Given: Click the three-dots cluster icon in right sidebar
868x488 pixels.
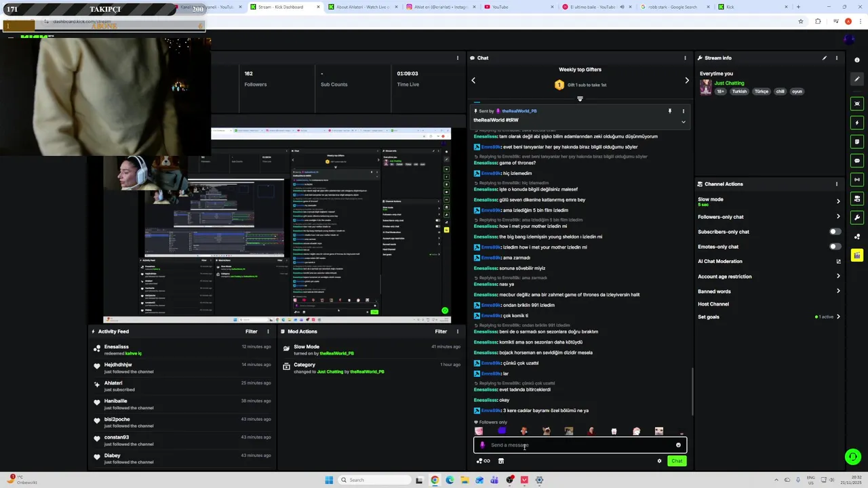Looking at the screenshot, I should 857,237.
